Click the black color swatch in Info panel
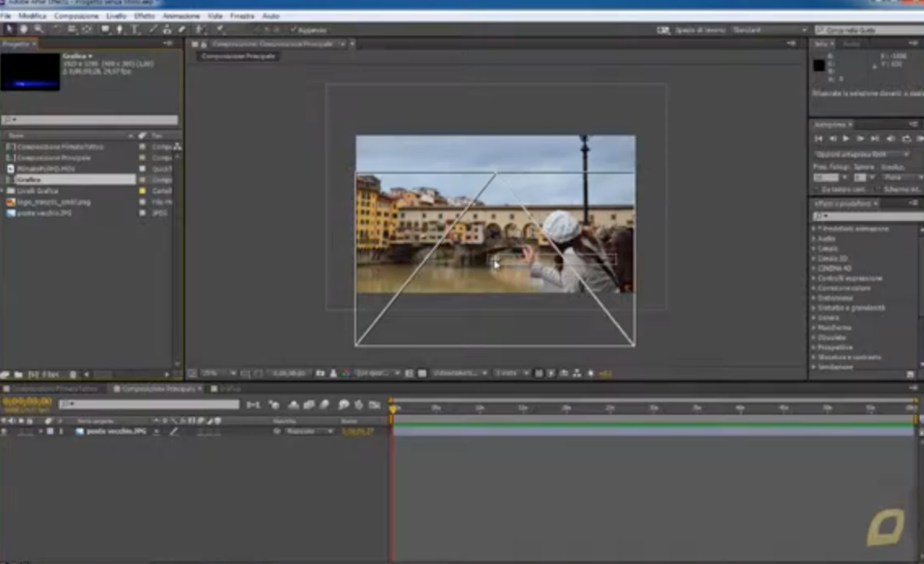 tap(819, 65)
